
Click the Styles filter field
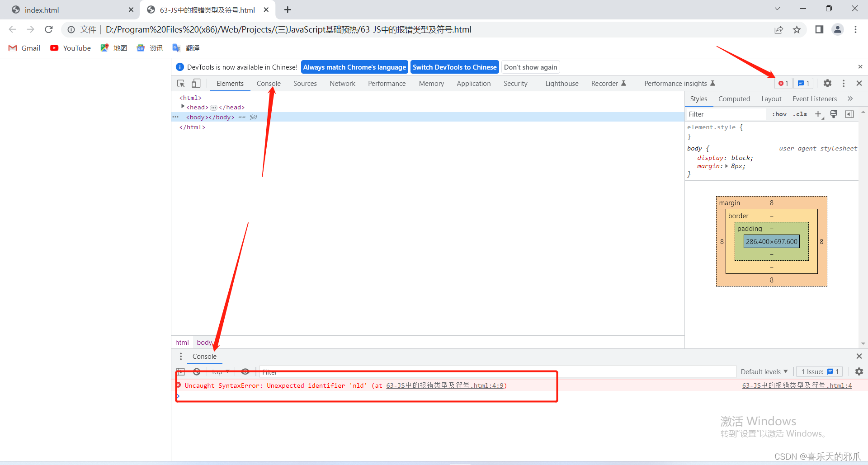(726, 114)
